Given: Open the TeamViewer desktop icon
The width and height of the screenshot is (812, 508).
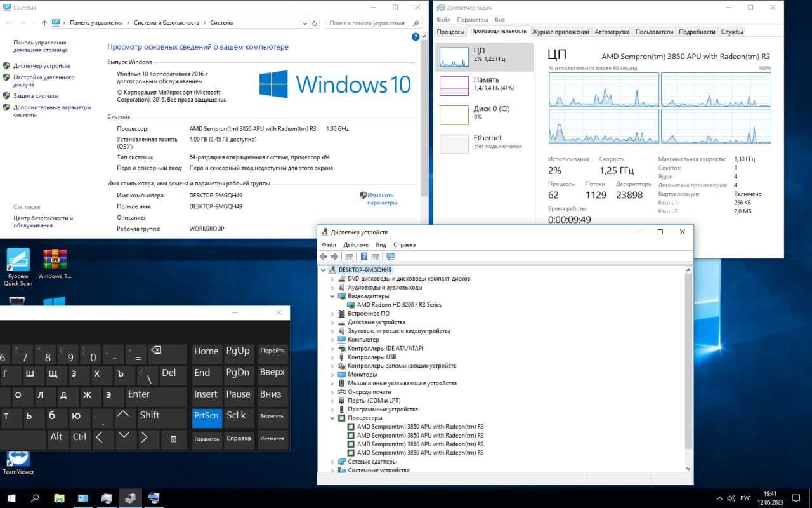Looking at the screenshot, I should tap(18, 463).
